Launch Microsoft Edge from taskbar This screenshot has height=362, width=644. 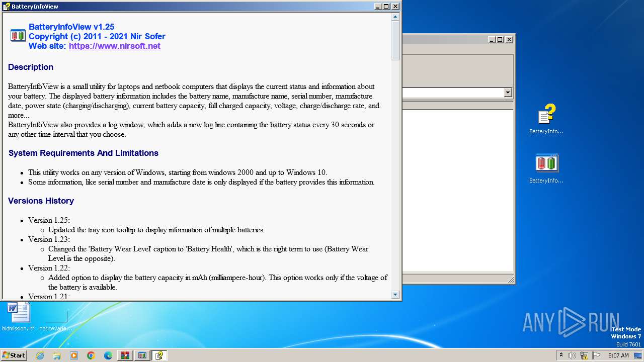click(x=108, y=355)
